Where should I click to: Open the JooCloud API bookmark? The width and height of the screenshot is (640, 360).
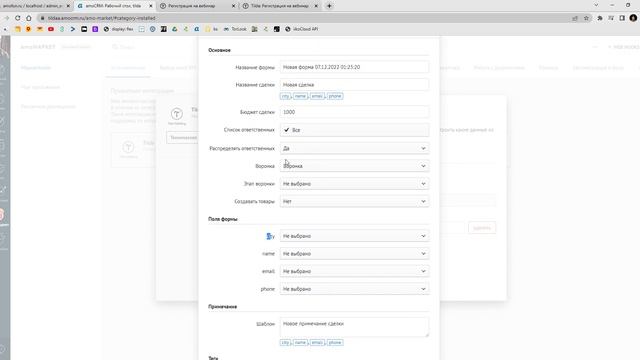302,29
